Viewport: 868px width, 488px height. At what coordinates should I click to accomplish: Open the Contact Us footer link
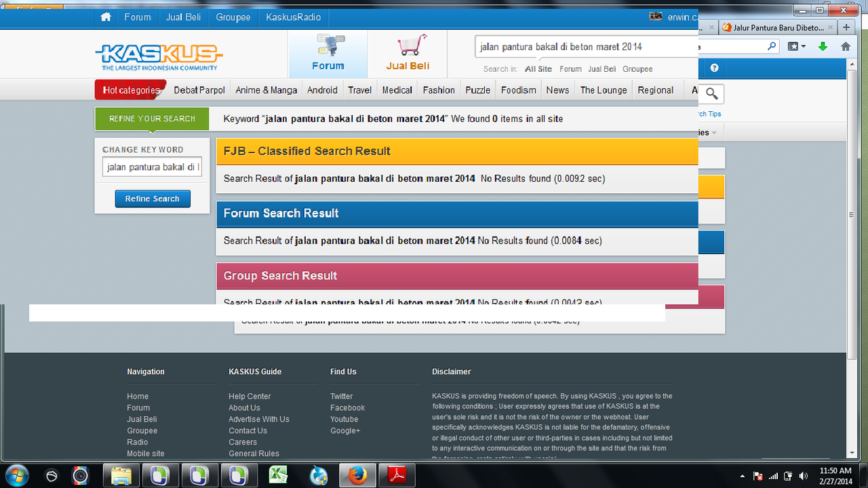[x=248, y=431]
